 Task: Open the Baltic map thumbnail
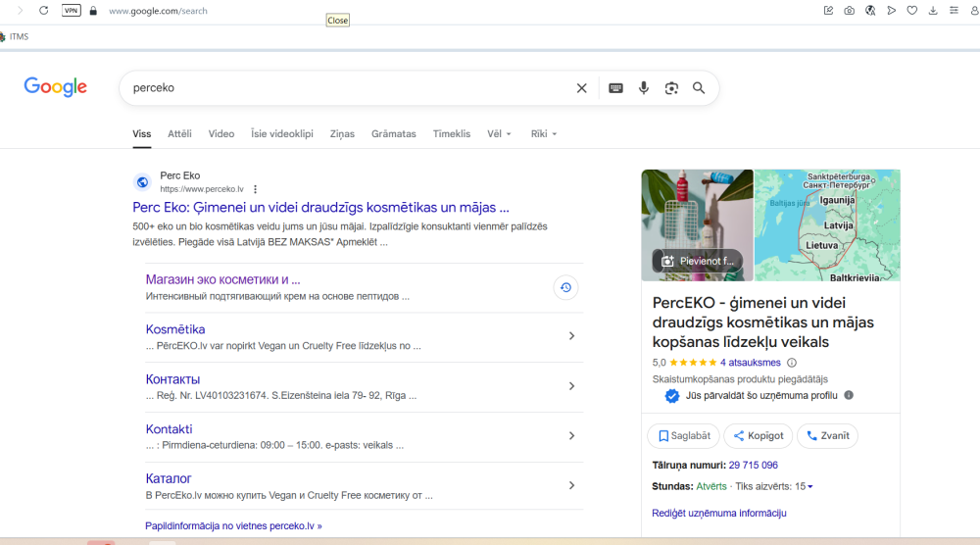point(827,225)
